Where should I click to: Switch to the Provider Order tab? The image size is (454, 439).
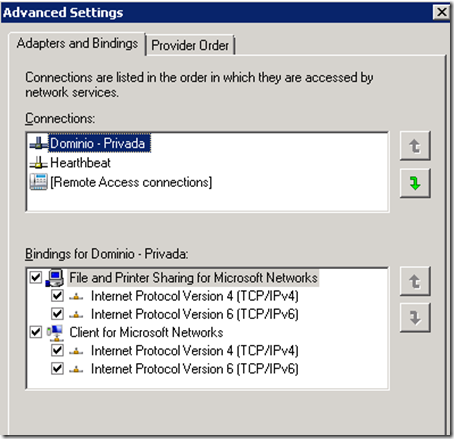tap(190, 45)
